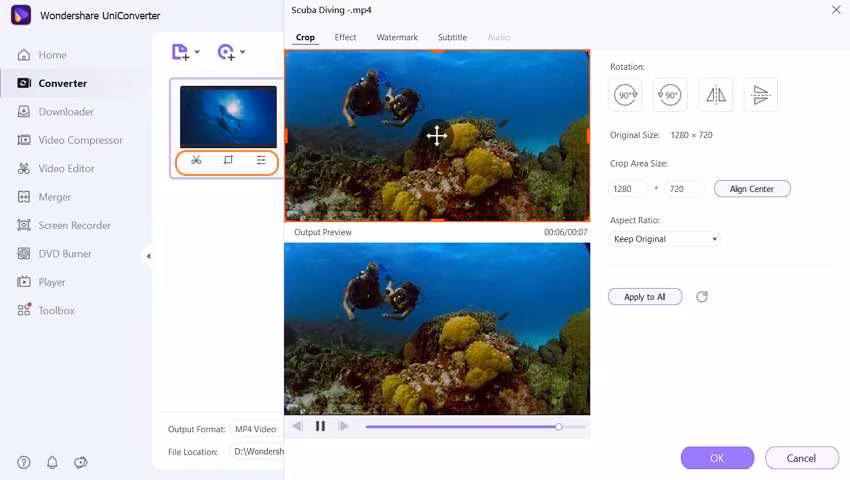Rotate video 90 degrees clockwise

point(625,95)
